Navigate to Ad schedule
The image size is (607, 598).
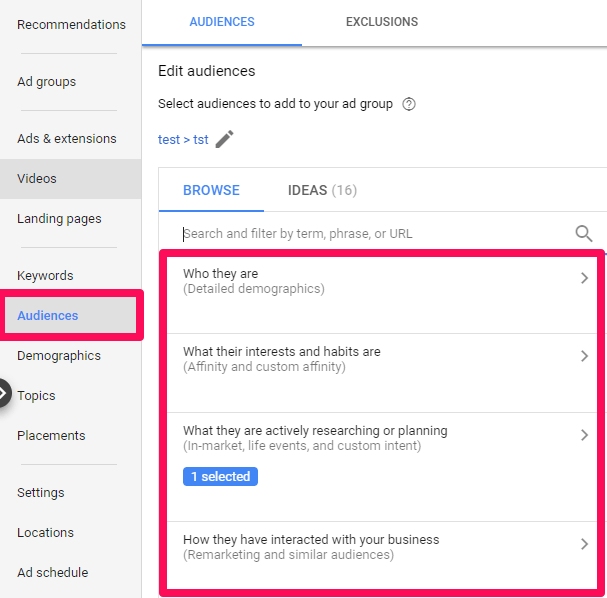(x=52, y=572)
